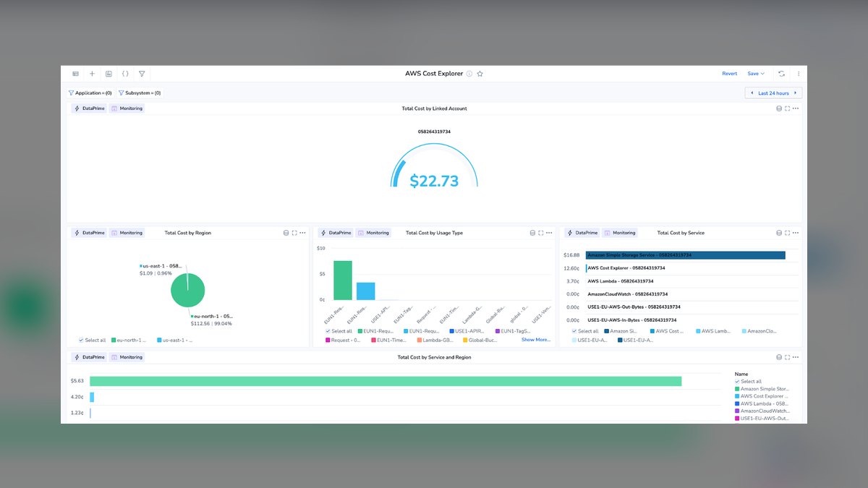Screen dimensions: 868x488
Task: Open the Application filter dropdown
Action: tap(90, 93)
